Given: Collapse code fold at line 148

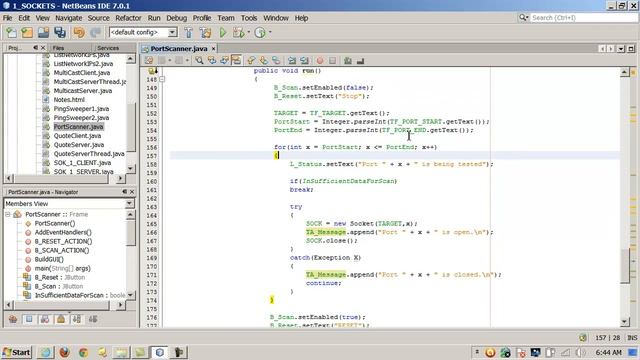Looking at the screenshot, I should click(x=162, y=79).
